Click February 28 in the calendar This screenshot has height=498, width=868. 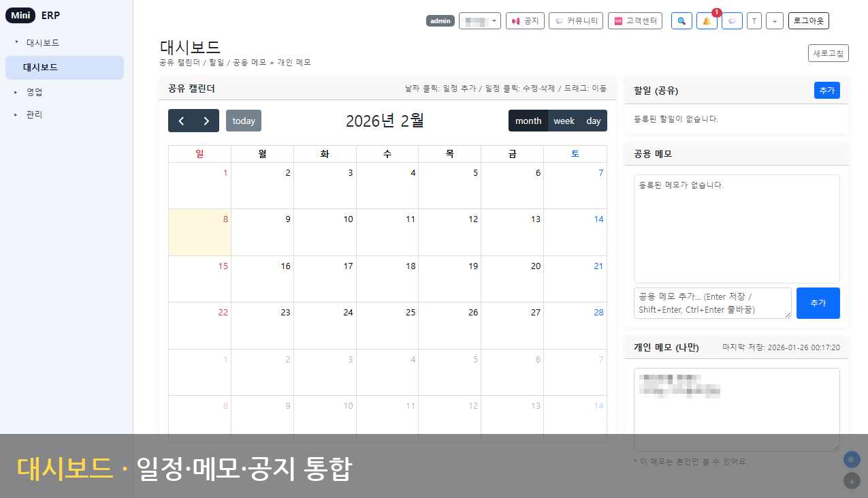[575, 326]
